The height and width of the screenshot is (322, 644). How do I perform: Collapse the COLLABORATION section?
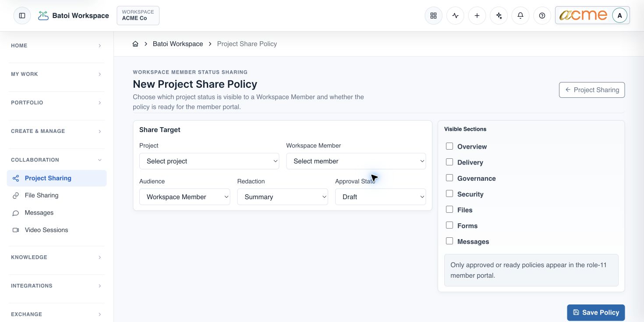click(x=57, y=160)
